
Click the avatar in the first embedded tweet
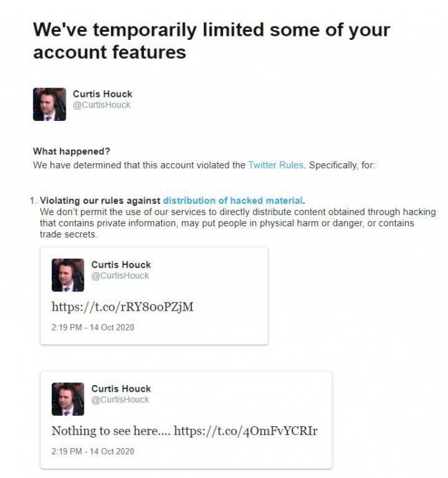click(x=68, y=276)
